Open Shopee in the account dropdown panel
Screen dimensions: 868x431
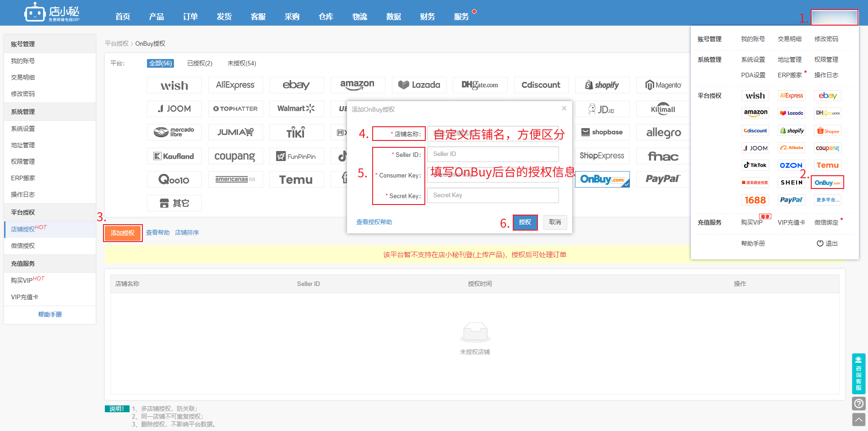click(828, 131)
